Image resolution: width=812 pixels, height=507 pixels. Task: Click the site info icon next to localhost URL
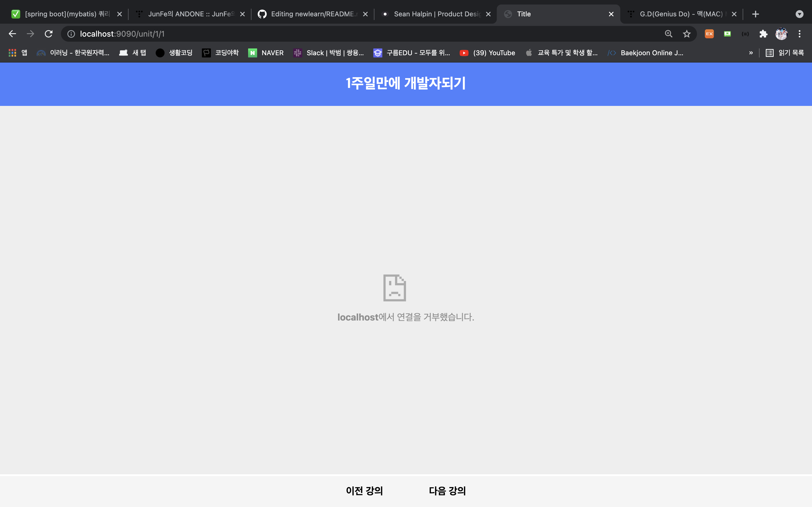click(x=70, y=34)
